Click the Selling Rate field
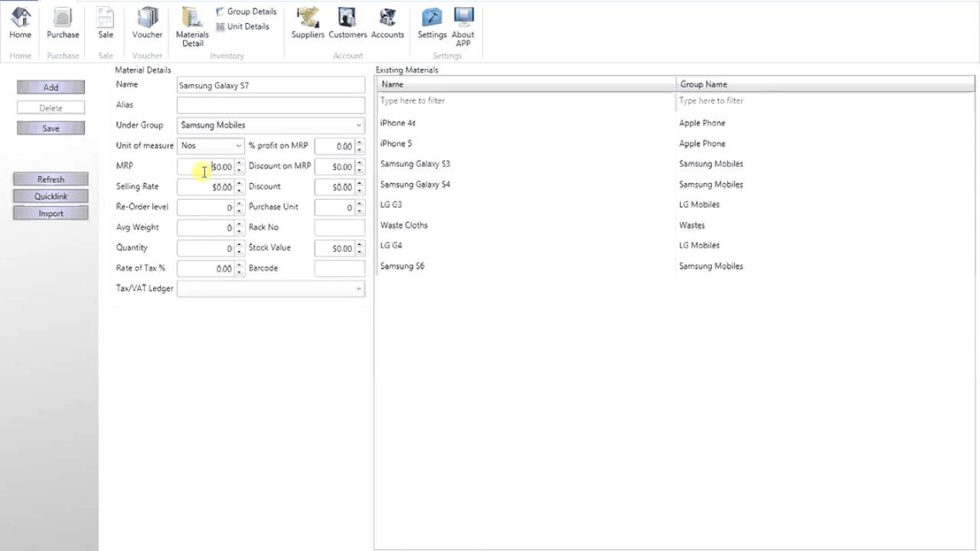Image resolution: width=980 pixels, height=551 pixels. pos(205,187)
